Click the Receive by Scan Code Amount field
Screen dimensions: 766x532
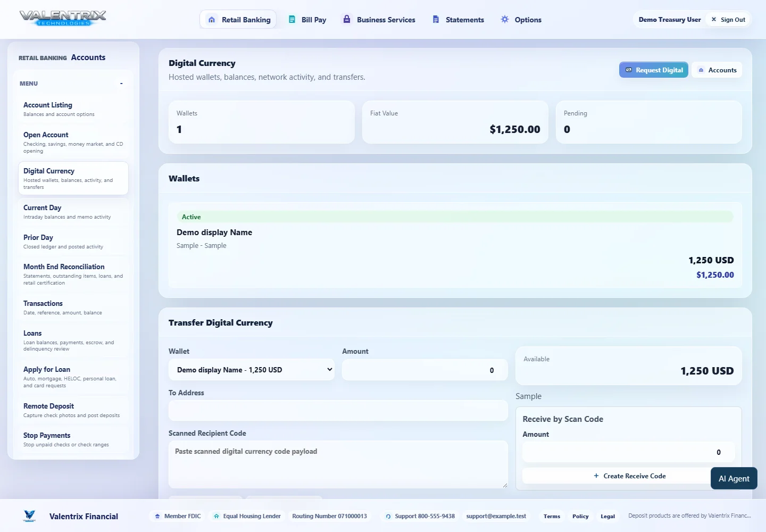(629, 452)
